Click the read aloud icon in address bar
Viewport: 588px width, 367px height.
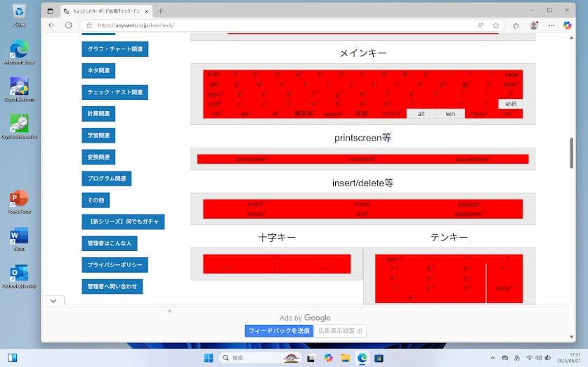tap(481, 25)
